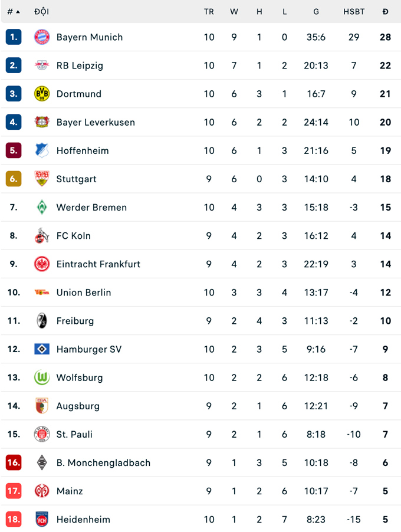This screenshot has width=401, height=532.
Task: Sort standings by points column Đ
Action: coord(385,12)
